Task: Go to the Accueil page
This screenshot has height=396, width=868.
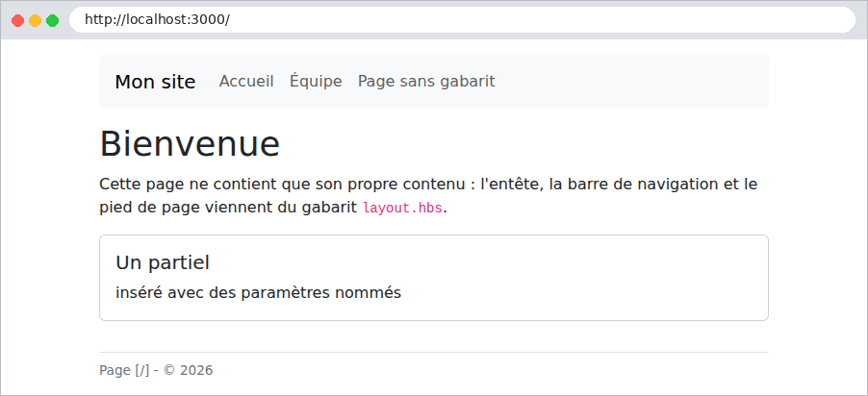Action: point(246,82)
